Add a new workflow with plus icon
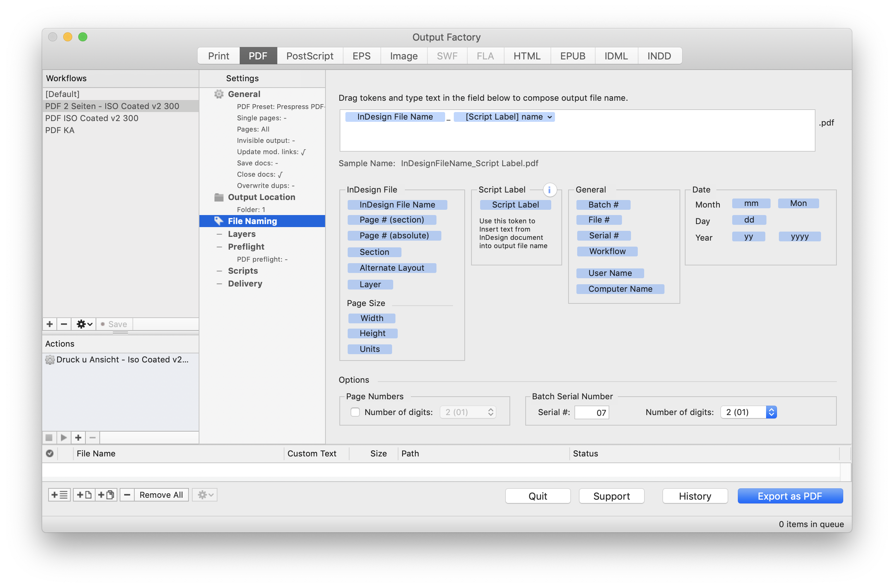The height and width of the screenshot is (588, 894). [x=50, y=324]
